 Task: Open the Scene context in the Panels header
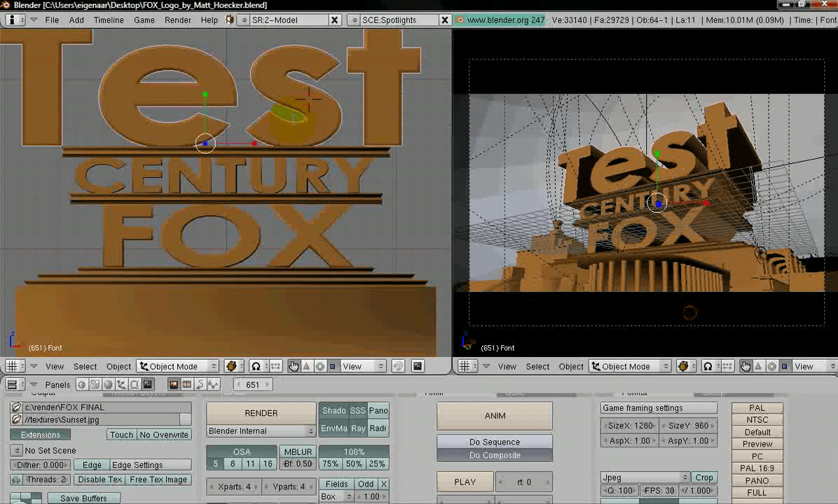coord(147,384)
